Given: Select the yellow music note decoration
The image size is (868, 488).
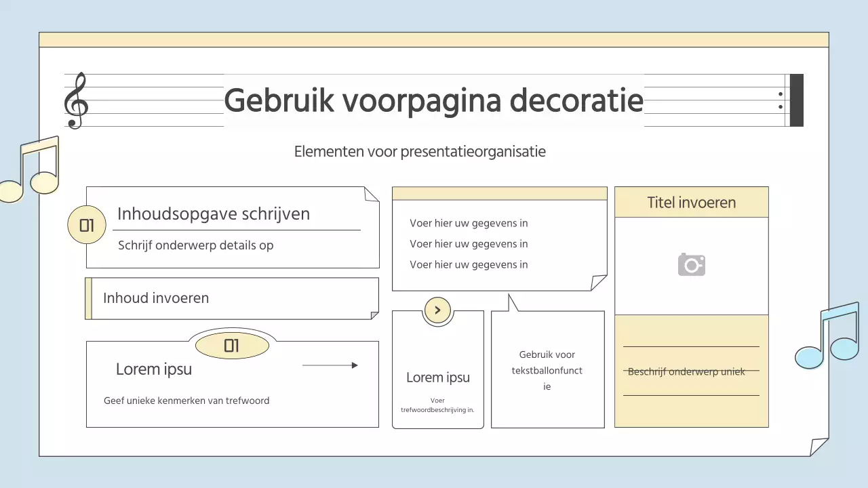Looking at the screenshot, I should click(x=33, y=171).
